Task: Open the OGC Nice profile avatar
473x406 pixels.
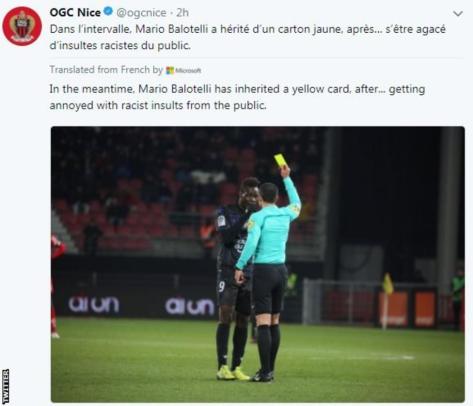Action: (22, 26)
